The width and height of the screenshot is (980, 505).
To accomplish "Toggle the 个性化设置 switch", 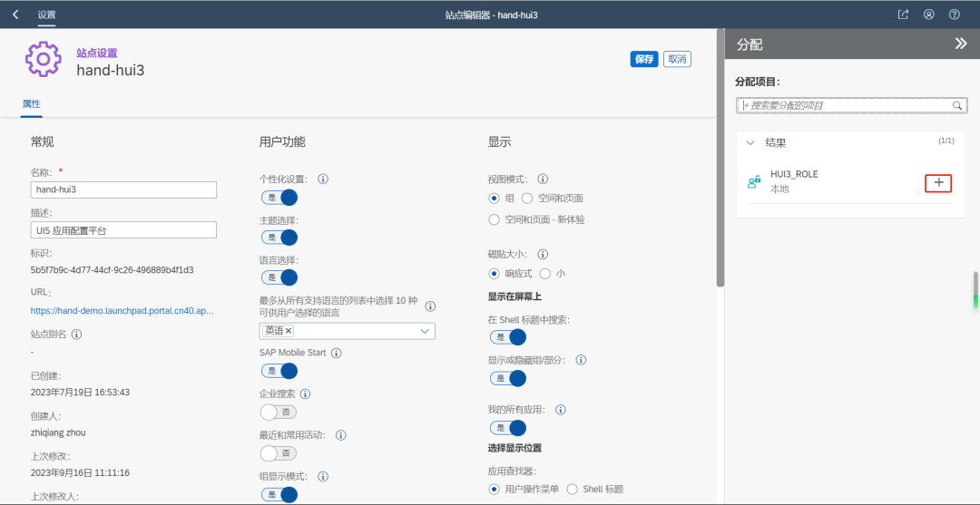I will (279, 198).
